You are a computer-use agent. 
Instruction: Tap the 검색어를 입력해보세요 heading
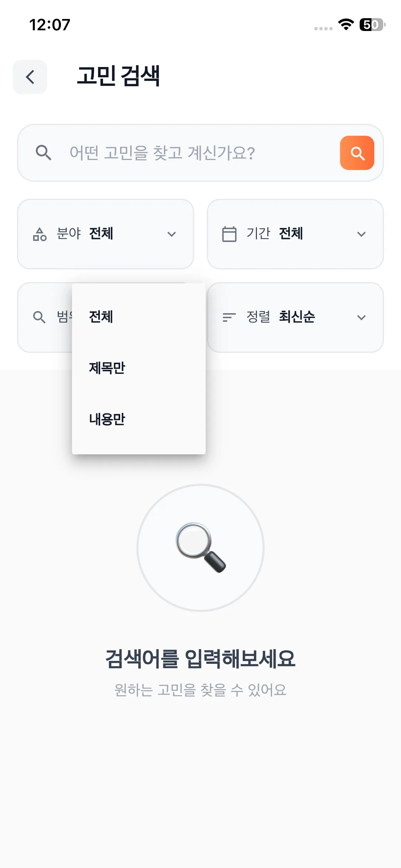200,658
